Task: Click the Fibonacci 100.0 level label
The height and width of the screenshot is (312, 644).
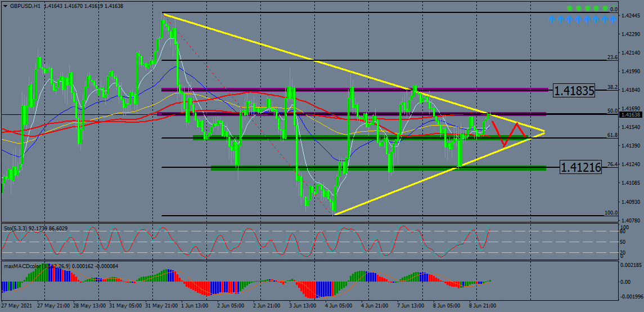Action: [611, 212]
